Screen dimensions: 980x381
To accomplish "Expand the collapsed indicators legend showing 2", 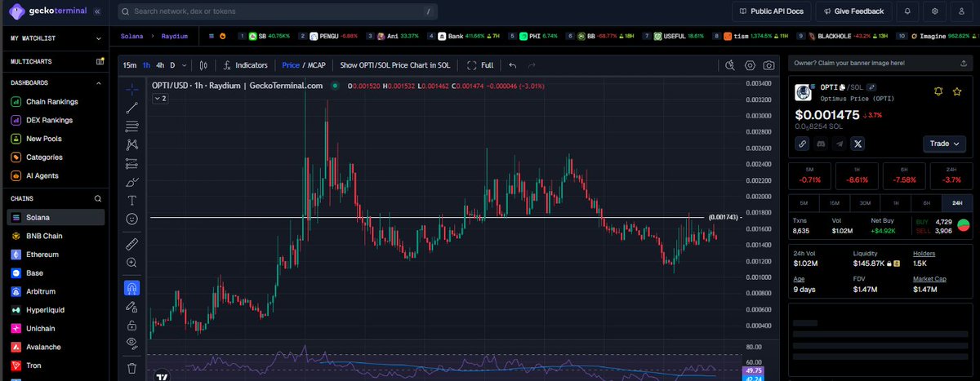I will 160,98.
